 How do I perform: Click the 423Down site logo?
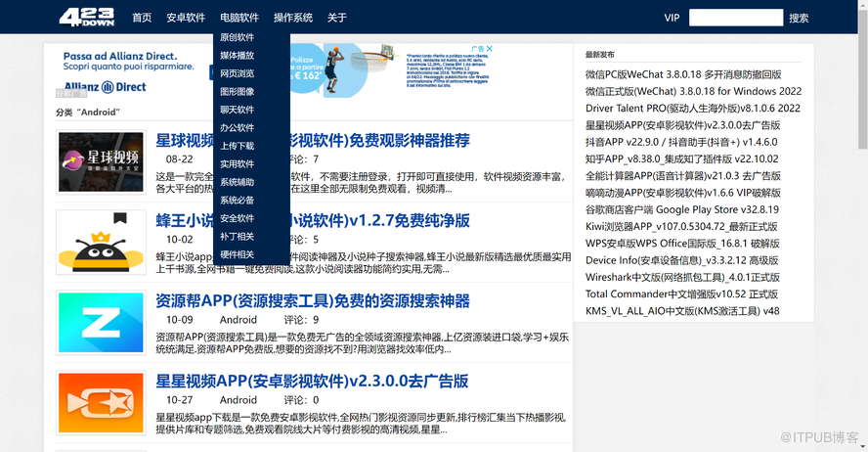86,18
